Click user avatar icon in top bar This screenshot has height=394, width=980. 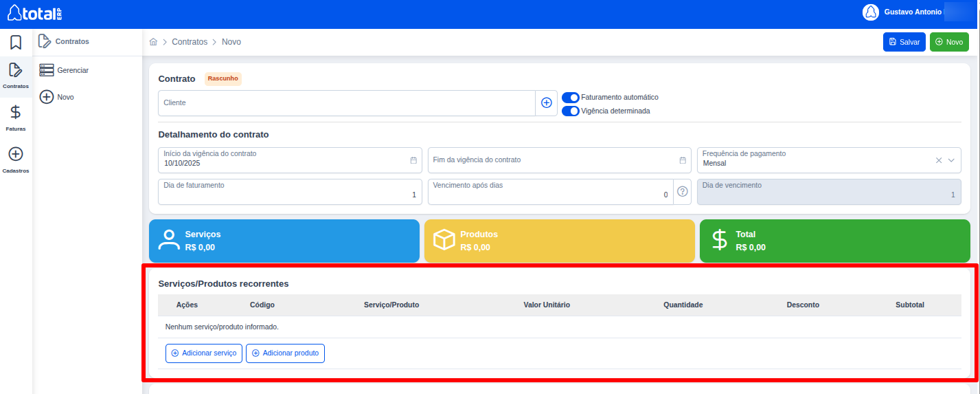870,12
